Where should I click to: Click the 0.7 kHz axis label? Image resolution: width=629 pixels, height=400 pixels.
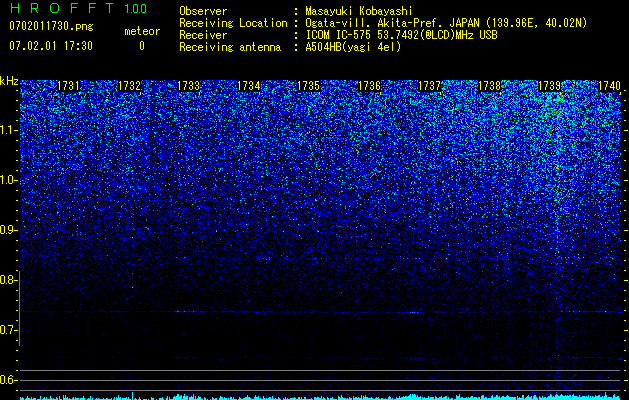[x=9, y=330]
